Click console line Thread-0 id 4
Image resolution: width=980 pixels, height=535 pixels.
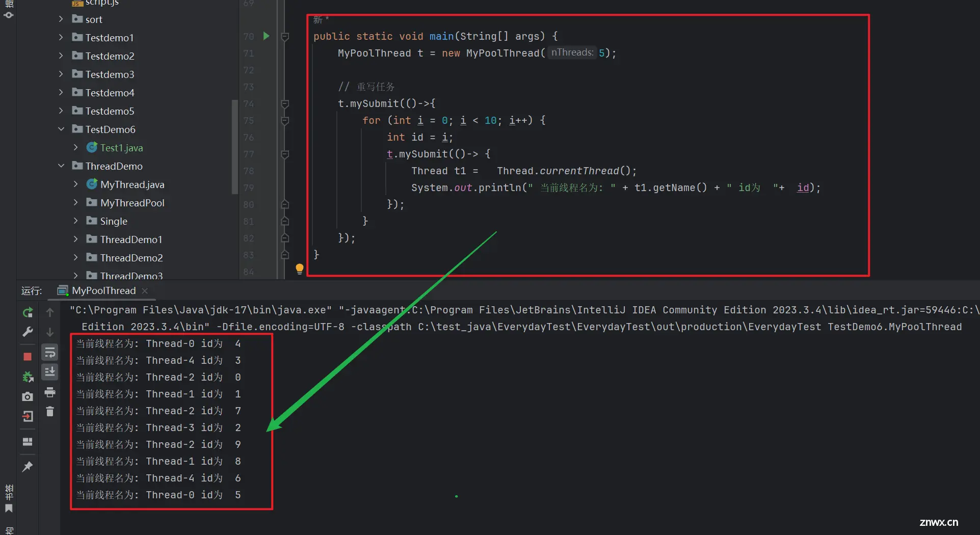click(158, 343)
